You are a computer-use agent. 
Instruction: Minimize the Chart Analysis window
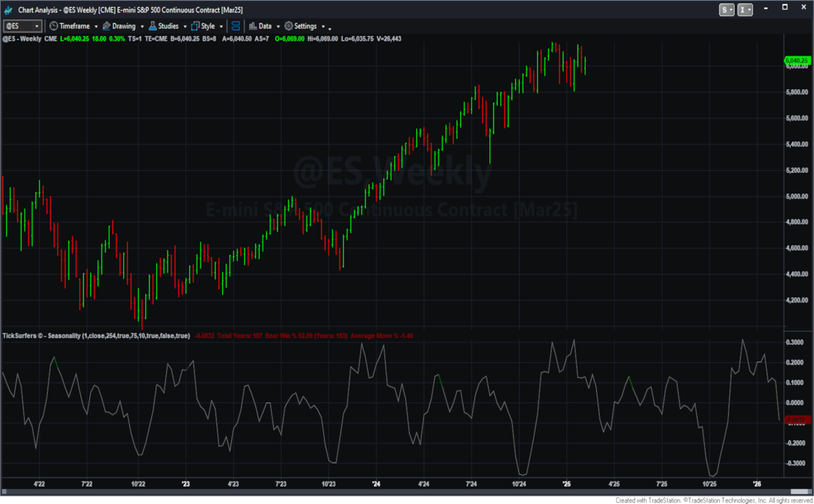click(x=765, y=8)
